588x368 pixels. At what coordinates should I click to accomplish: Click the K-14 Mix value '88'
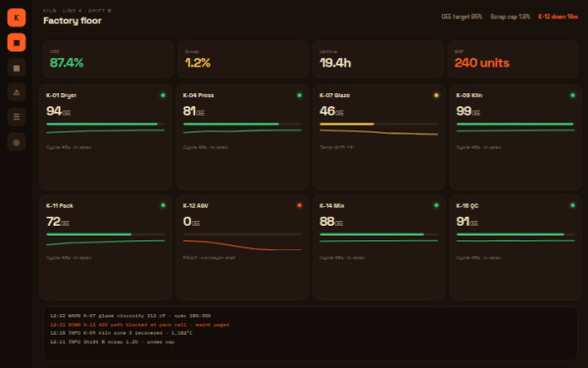pyautogui.click(x=327, y=222)
